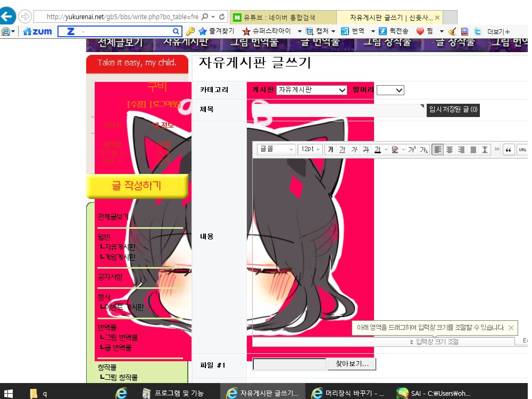Click 임시저장된 글 (0) button
Screen dimensions: 532x399
tap(453, 110)
